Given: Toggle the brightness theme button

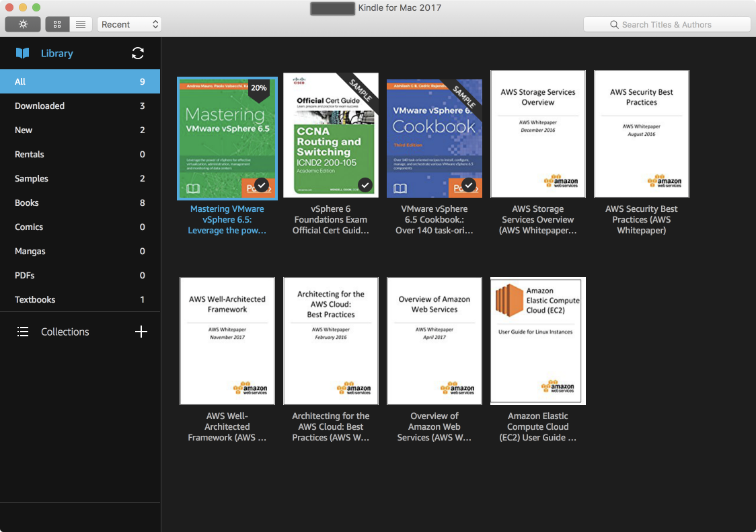Looking at the screenshot, I should click(x=23, y=24).
